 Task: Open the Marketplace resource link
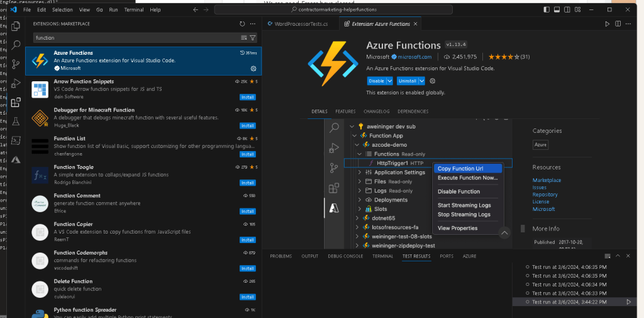pos(547,180)
